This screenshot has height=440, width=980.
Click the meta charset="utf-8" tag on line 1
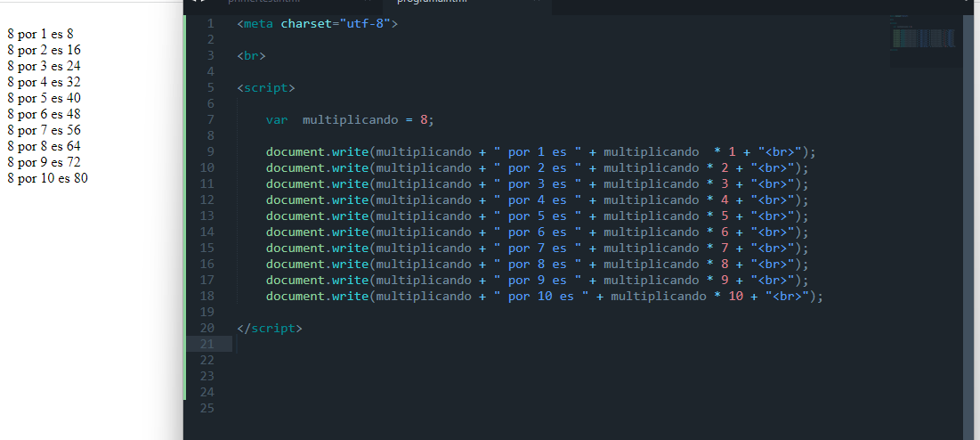(318, 24)
